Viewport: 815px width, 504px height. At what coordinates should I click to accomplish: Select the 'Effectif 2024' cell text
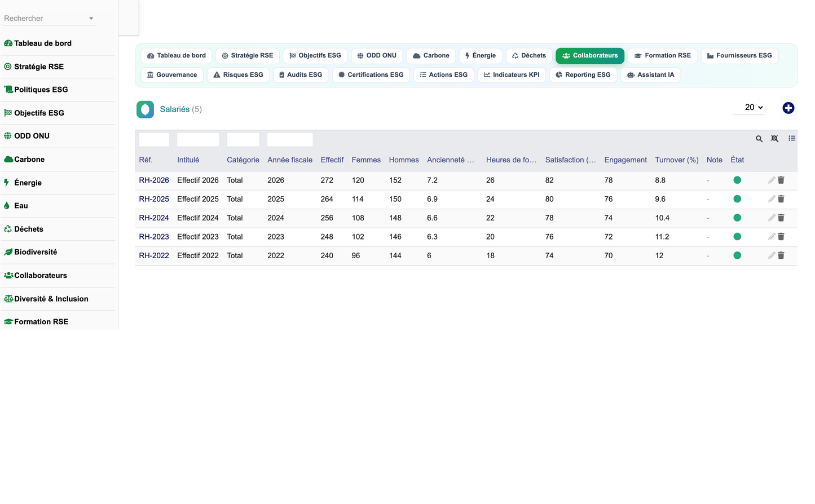point(198,218)
